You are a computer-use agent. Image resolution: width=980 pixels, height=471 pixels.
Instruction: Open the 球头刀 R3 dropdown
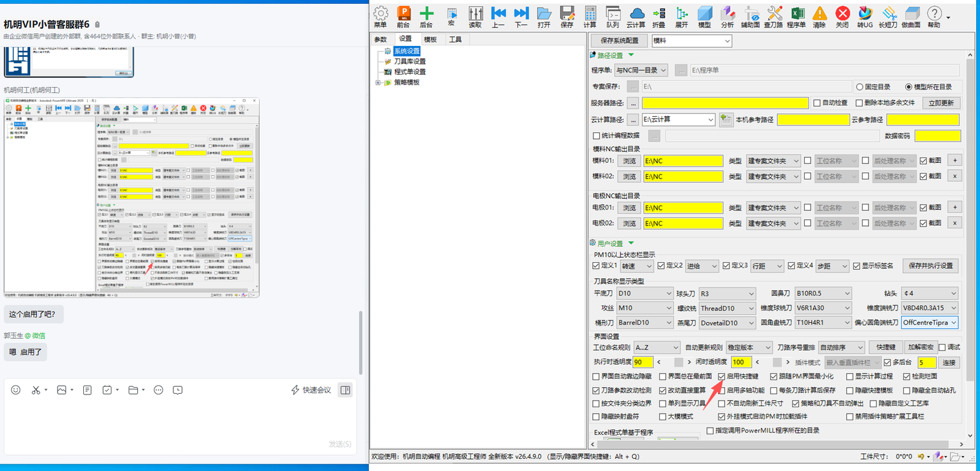pyautogui.click(x=728, y=293)
